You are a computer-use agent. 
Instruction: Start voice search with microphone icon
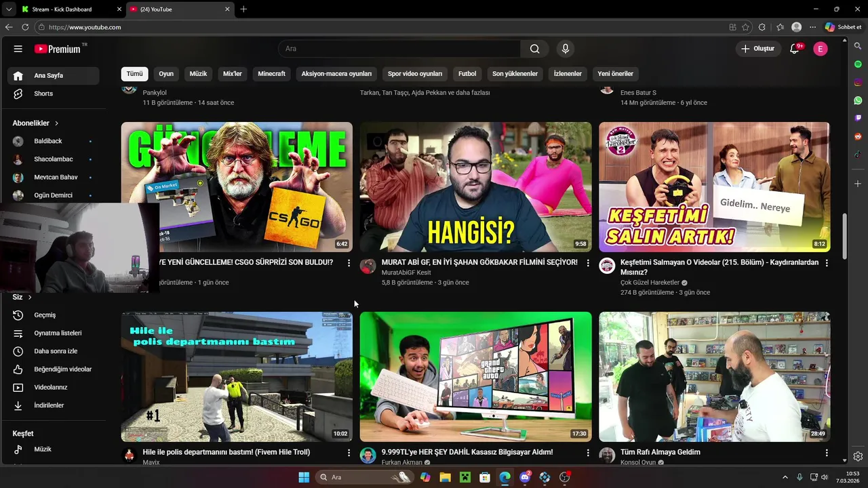coord(565,49)
